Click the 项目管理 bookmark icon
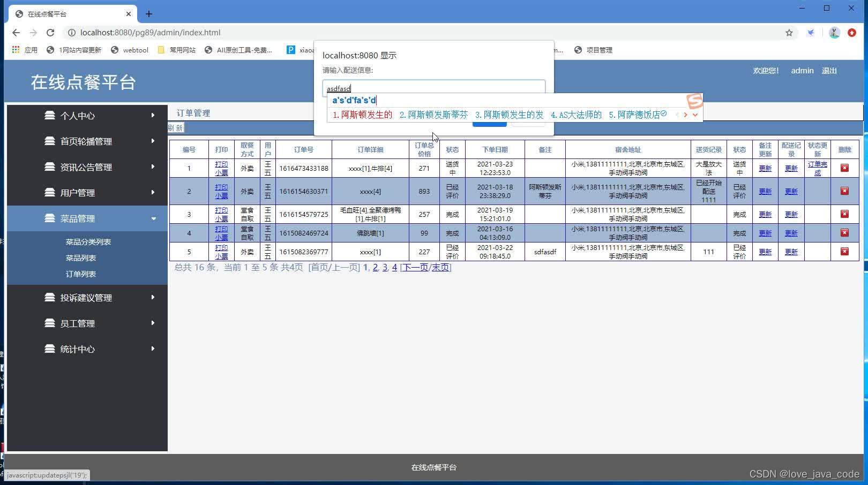 click(578, 50)
